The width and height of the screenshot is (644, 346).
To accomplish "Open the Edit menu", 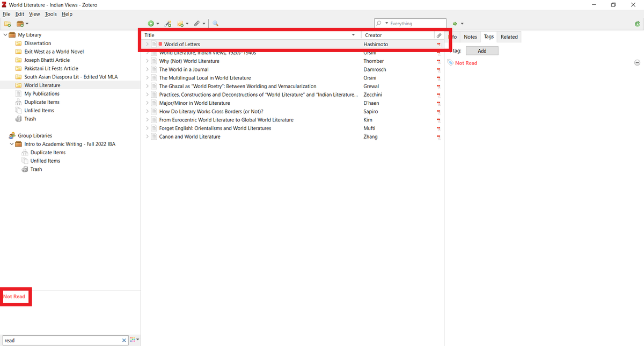I will coord(20,14).
